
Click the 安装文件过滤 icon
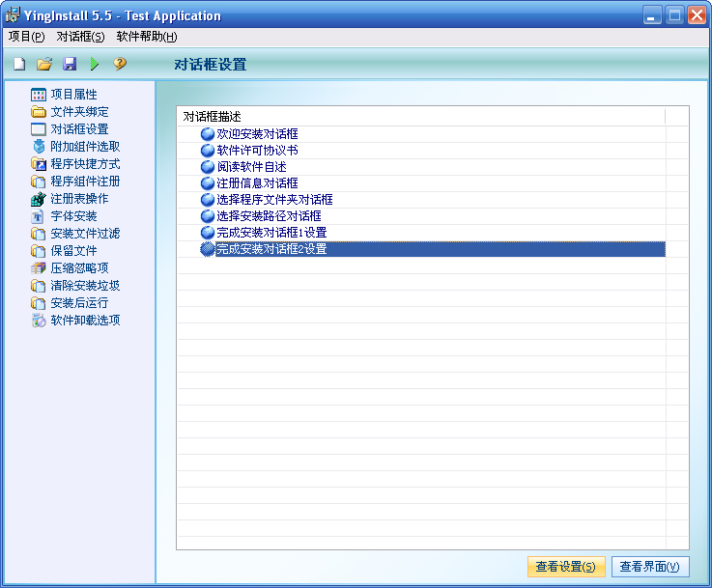click(x=39, y=234)
